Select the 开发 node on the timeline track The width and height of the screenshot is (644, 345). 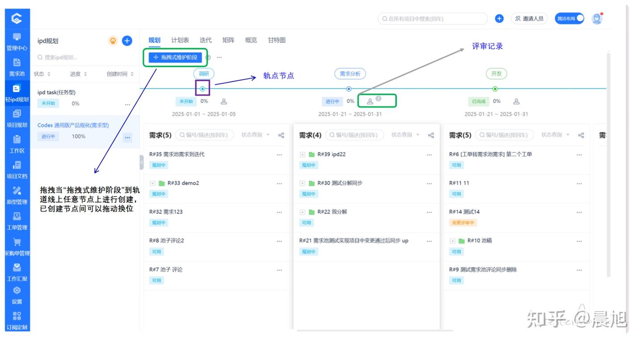tap(495, 89)
